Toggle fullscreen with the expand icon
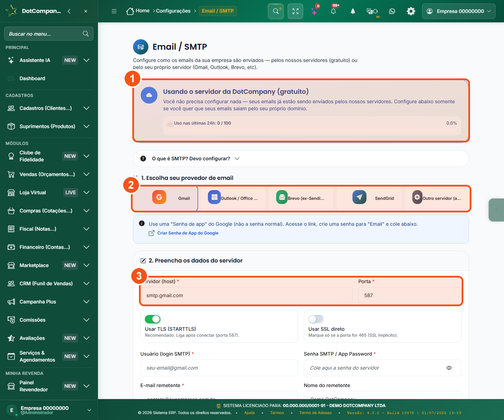504x420 pixels. 295,11
